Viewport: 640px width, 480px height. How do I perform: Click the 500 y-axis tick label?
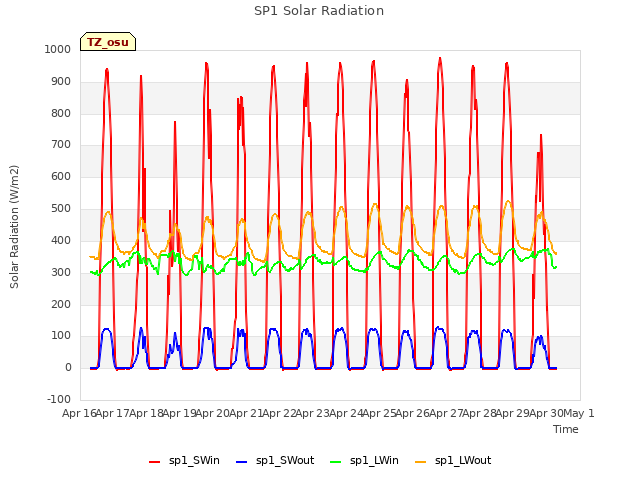[61, 209]
